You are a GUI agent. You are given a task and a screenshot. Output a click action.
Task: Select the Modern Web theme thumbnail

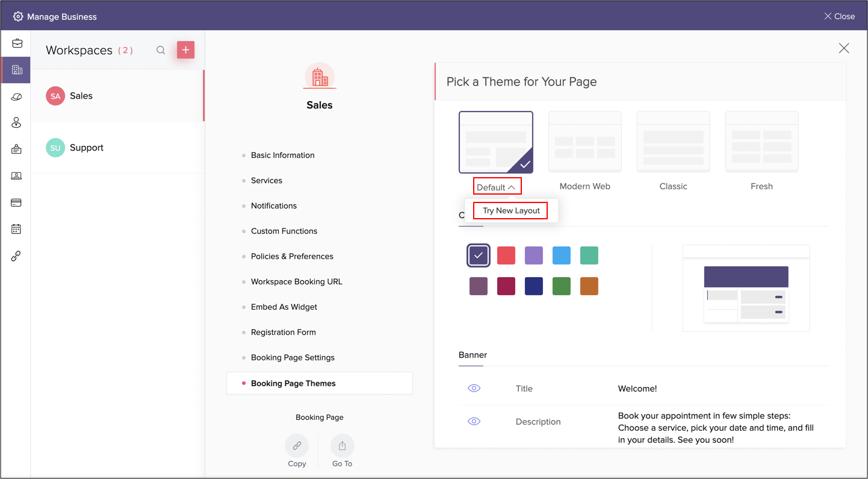click(584, 142)
